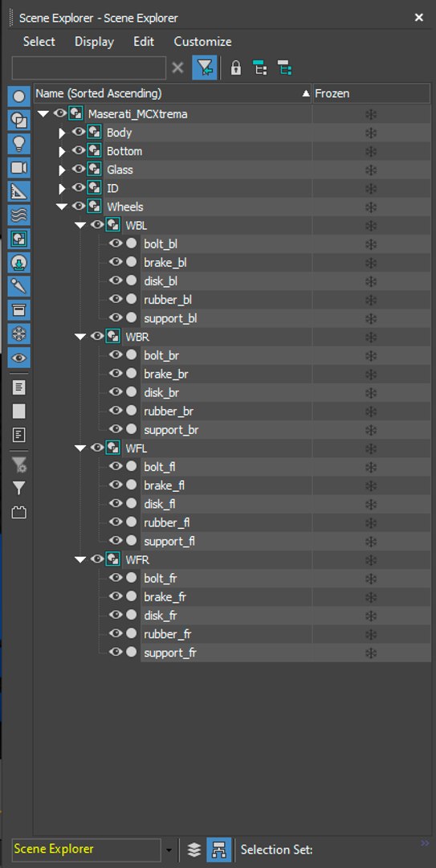The image size is (436, 868).
Task: Collapse the Maserati_MCXtrema root node
Action: 43,114
